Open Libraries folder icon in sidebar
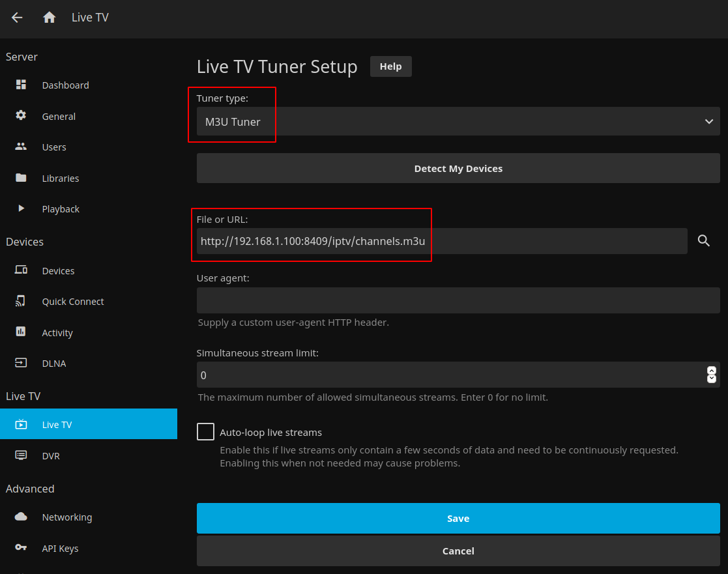728x574 pixels. (x=21, y=178)
